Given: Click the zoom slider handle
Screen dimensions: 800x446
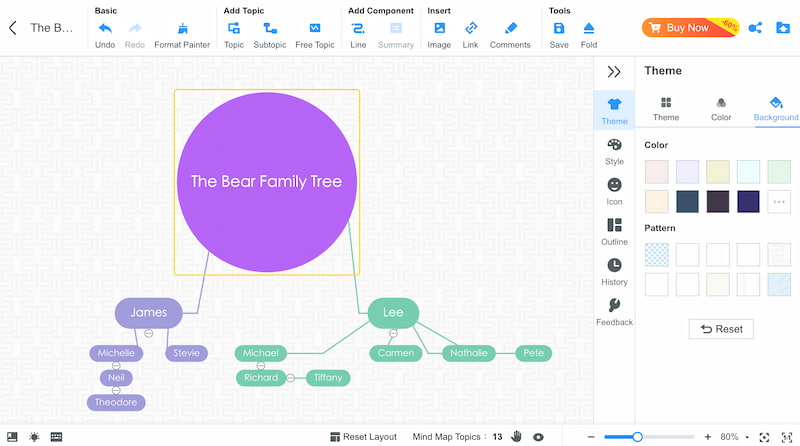Looking at the screenshot, I should pyautogui.click(x=637, y=437).
